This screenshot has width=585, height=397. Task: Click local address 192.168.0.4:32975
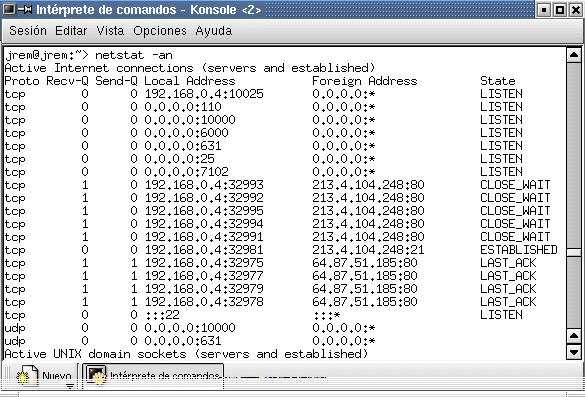[204, 263]
